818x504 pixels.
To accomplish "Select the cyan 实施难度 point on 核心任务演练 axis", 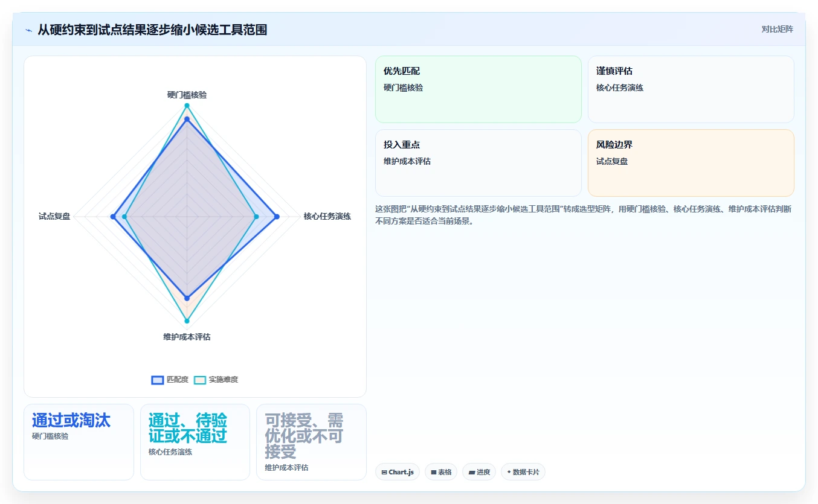I will [256, 216].
